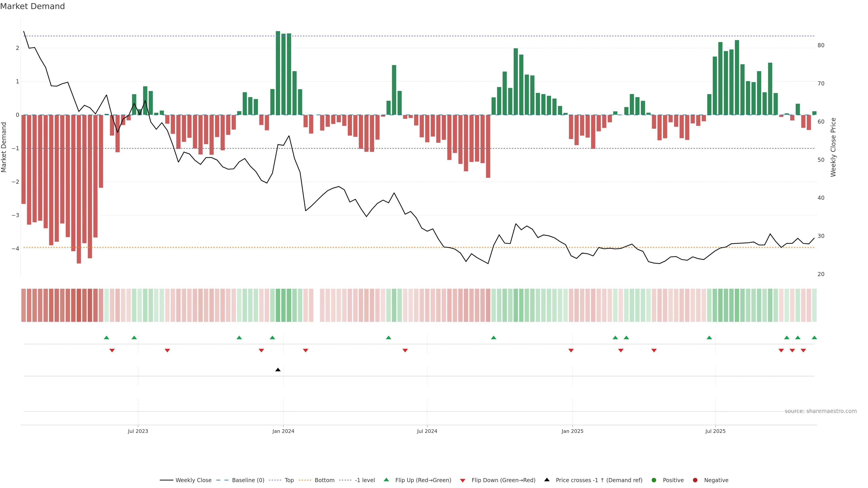Click the black price-cross marker near Jan 2024
The image size is (868, 488).
pos(278,370)
